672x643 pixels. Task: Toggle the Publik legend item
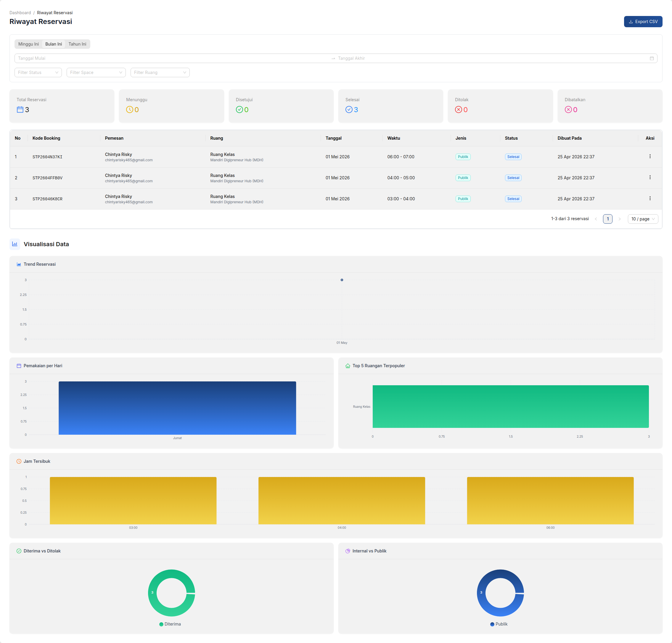point(499,624)
